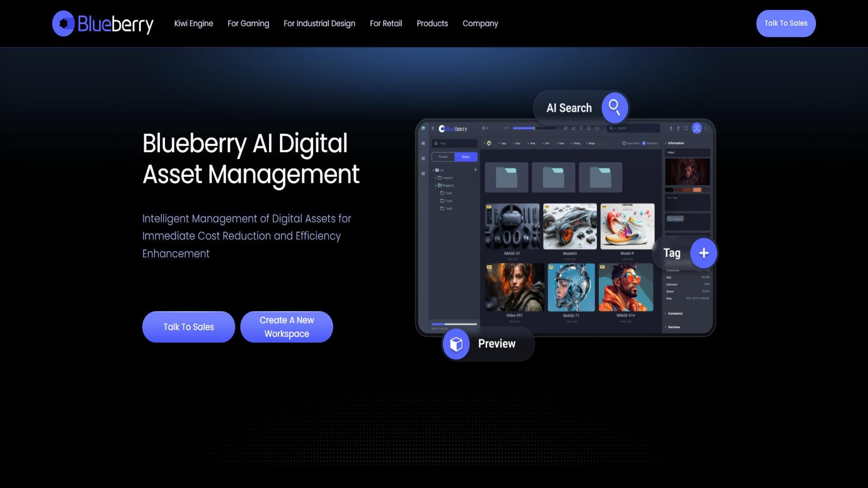The image size is (868, 488).
Task: Open the third folder thumbnail
Action: pyautogui.click(x=600, y=177)
